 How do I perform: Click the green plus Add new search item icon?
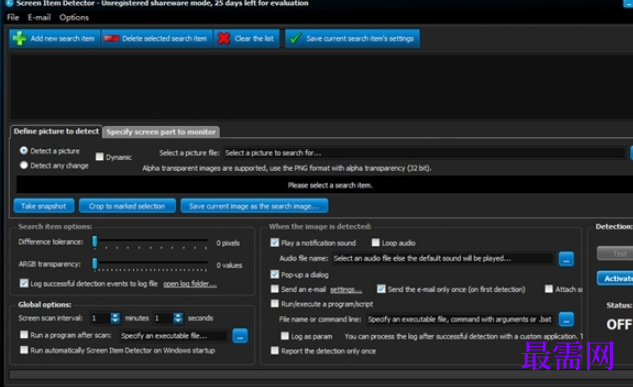(x=19, y=38)
